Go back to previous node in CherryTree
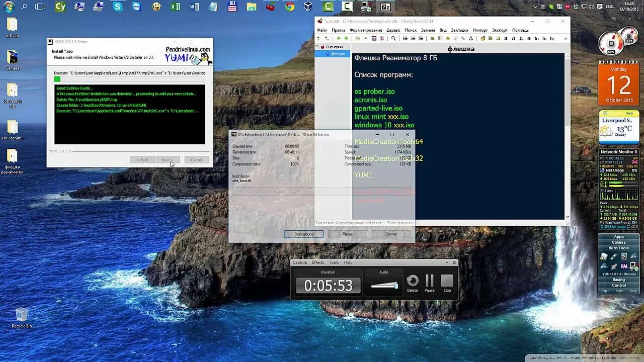The image size is (644, 362). 339,38
